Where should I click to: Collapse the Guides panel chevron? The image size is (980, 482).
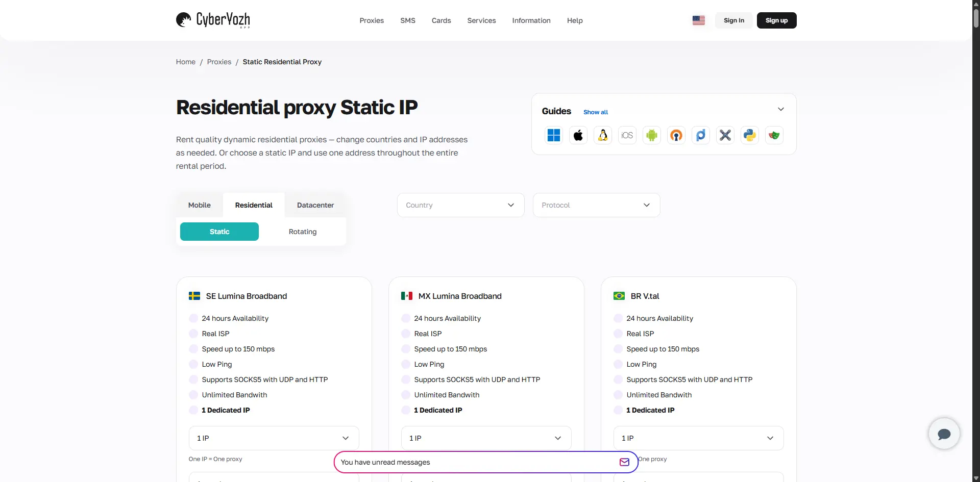point(781,109)
